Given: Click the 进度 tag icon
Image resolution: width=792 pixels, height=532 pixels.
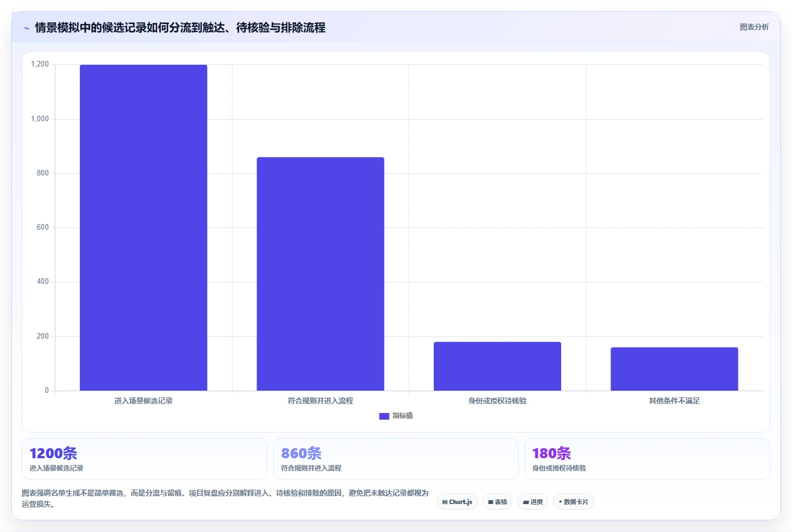Looking at the screenshot, I should pyautogui.click(x=526, y=502).
